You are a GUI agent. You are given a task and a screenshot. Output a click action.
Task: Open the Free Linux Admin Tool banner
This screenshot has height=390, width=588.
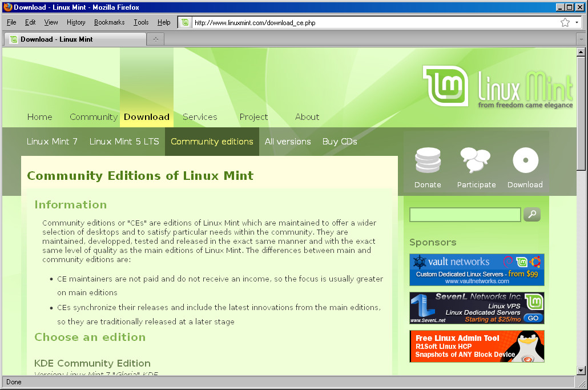pos(477,346)
